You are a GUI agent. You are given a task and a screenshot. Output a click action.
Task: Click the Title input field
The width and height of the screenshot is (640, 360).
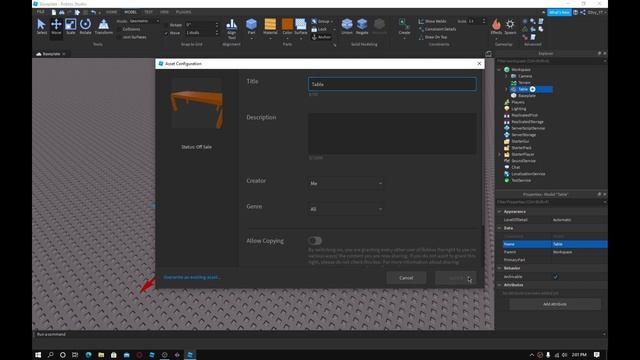click(x=392, y=84)
